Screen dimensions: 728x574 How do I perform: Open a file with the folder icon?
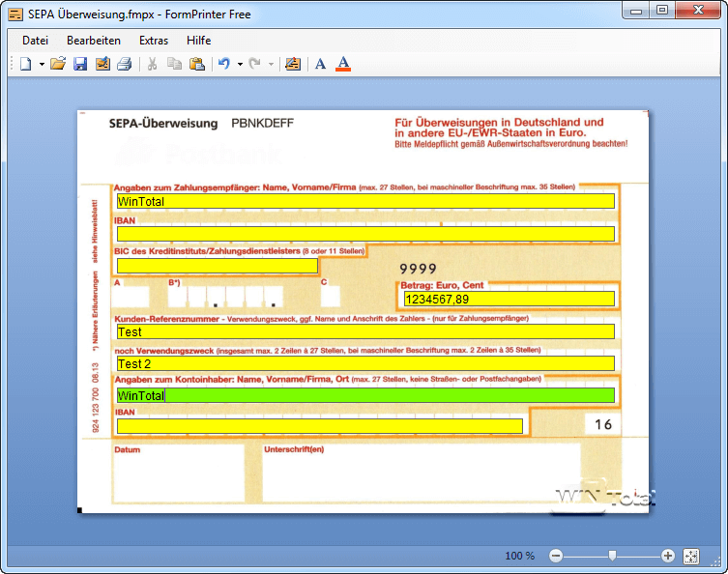(x=58, y=64)
